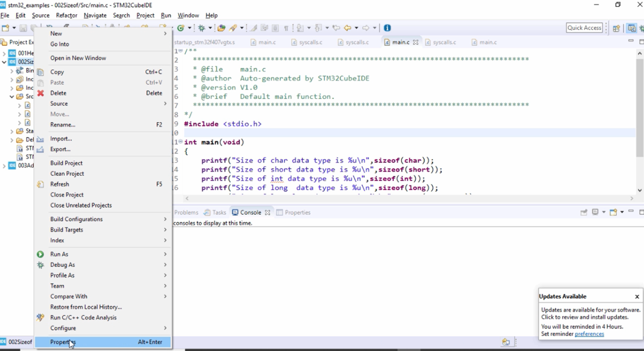This screenshot has width=644, height=351.
Task: Select Clean Project in context menu
Action: point(103,174)
